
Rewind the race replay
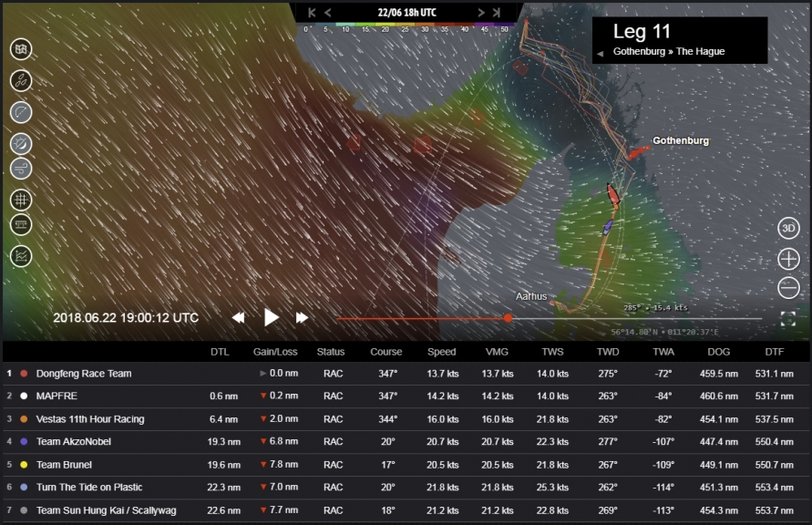click(x=238, y=317)
